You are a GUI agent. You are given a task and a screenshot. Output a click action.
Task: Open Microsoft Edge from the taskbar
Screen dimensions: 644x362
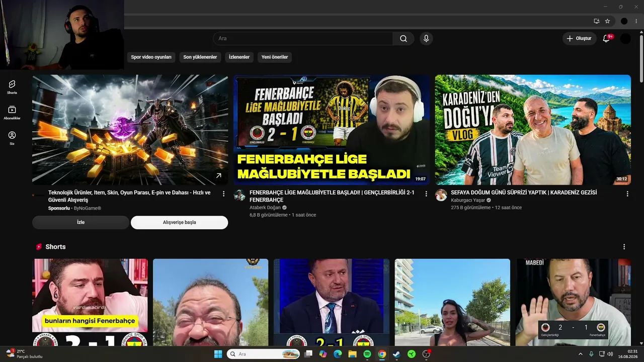click(338, 354)
